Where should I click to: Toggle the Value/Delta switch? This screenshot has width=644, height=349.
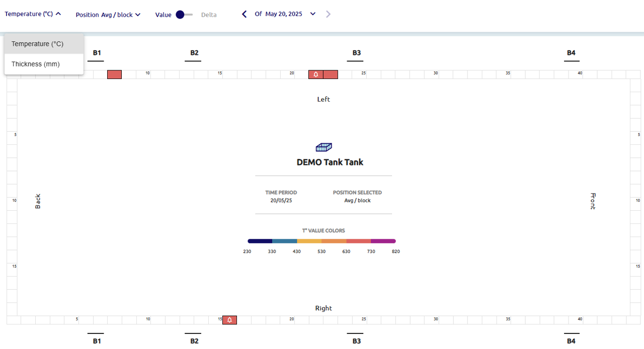coord(184,15)
